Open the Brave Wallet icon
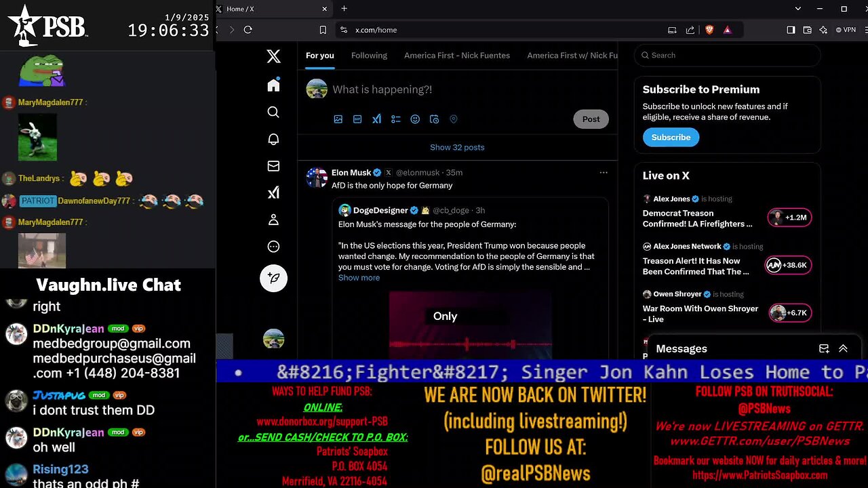This screenshot has width=868, height=488. [807, 30]
